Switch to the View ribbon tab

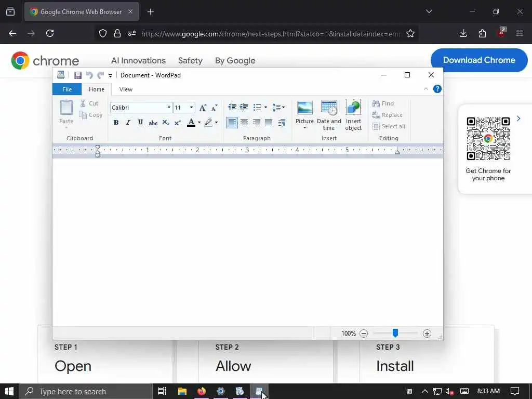click(126, 89)
